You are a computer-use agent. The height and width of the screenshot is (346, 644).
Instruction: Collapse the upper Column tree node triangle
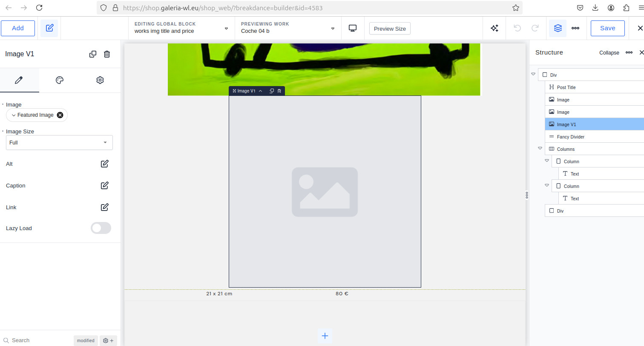click(547, 161)
